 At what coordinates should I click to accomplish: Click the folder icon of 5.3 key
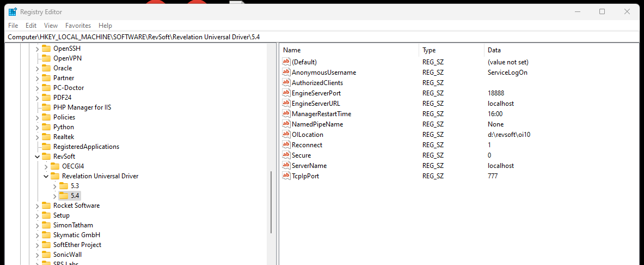pyautogui.click(x=64, y=185)
